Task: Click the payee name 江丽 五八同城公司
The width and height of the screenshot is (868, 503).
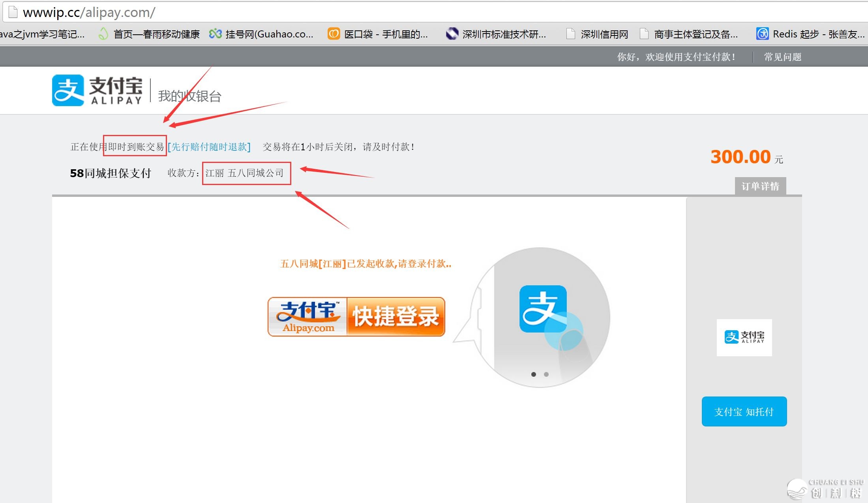Action: coord(244,173)
